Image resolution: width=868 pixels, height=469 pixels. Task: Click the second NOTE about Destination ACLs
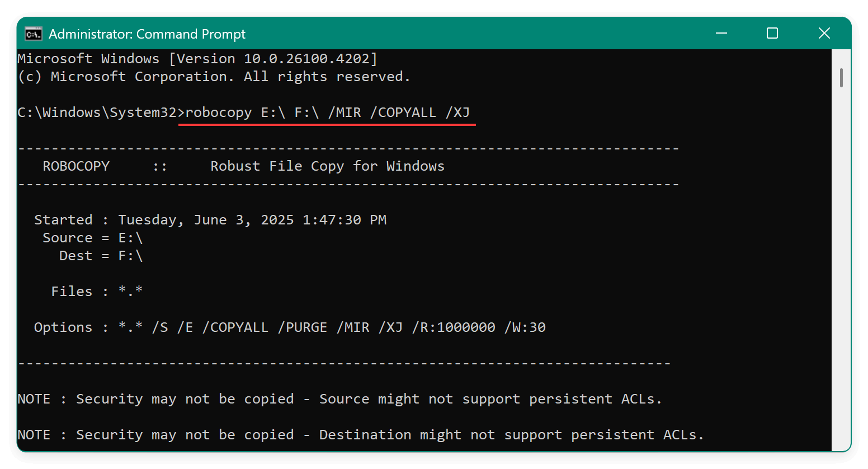pos(360,434)
